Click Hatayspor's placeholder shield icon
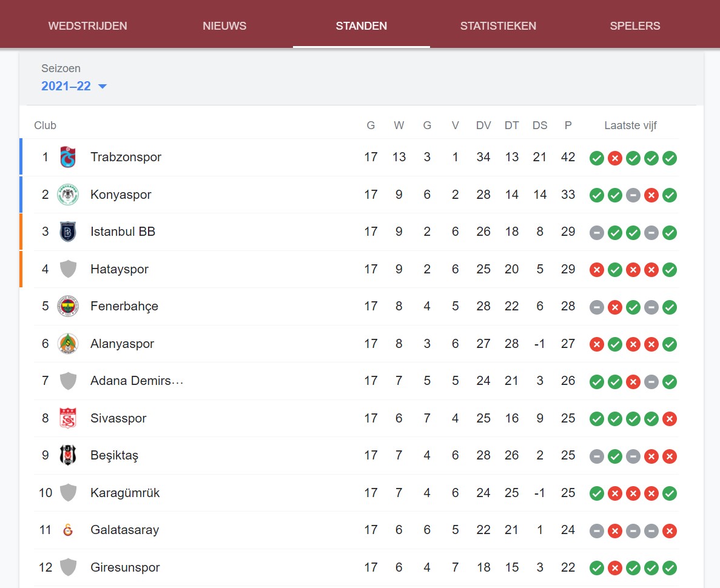Image resolution: width=720 pixels, height=588 pixels. (68, 269)
